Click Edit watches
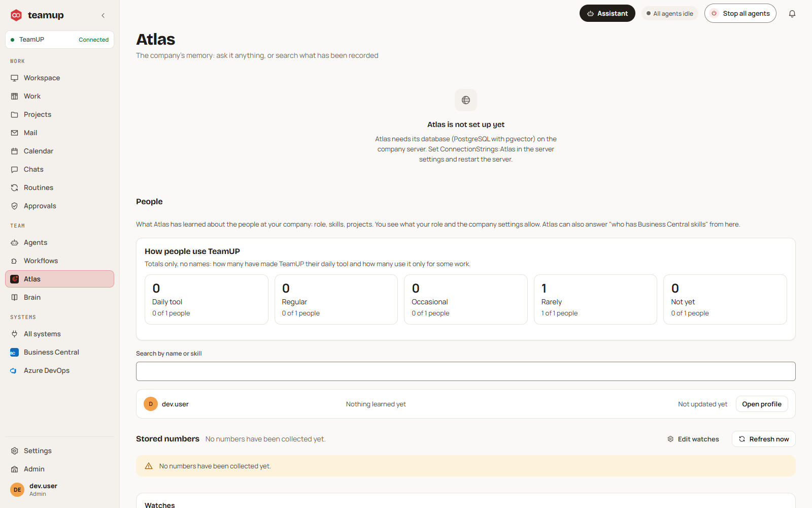Screen dimensions: 812x508 [693, 439]
